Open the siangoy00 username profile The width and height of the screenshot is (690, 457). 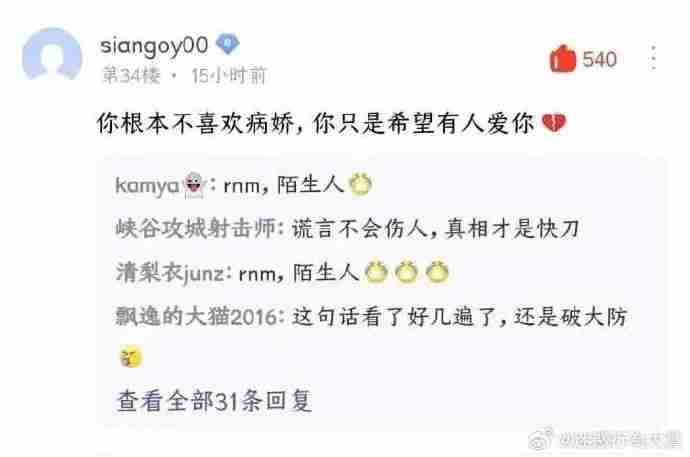pos(154,46)
